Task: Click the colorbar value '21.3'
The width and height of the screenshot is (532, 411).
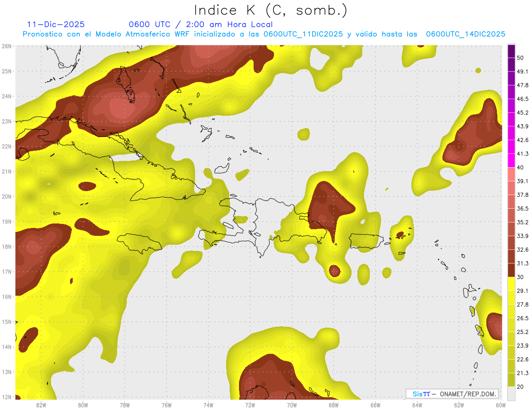Action: point(522,373)
